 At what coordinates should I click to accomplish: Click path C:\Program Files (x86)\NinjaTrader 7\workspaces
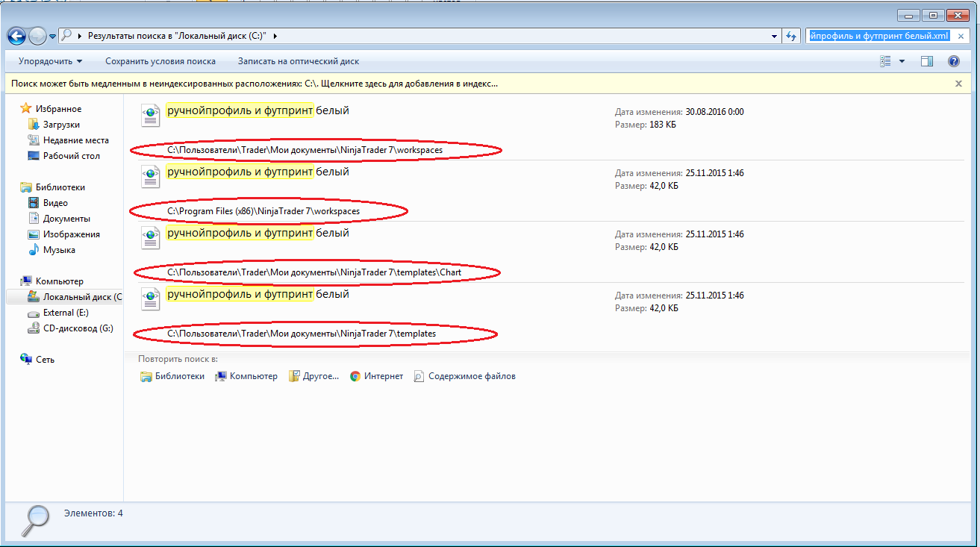pos(263,211)
